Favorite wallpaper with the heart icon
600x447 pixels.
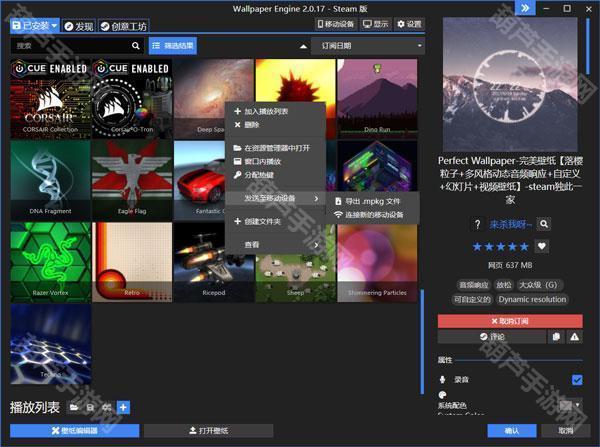coord(541,246)
